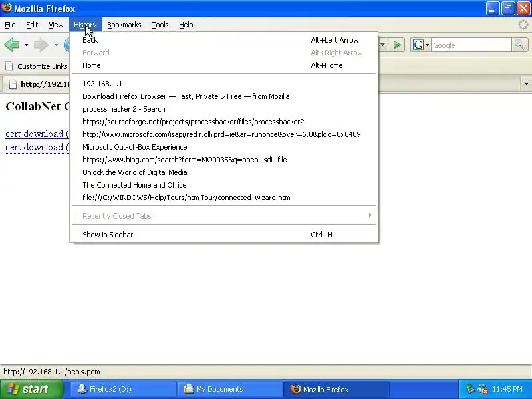532x399 pixels.
Task: Click the network connection tray icon with red X
Action: [x=483, y=389]
